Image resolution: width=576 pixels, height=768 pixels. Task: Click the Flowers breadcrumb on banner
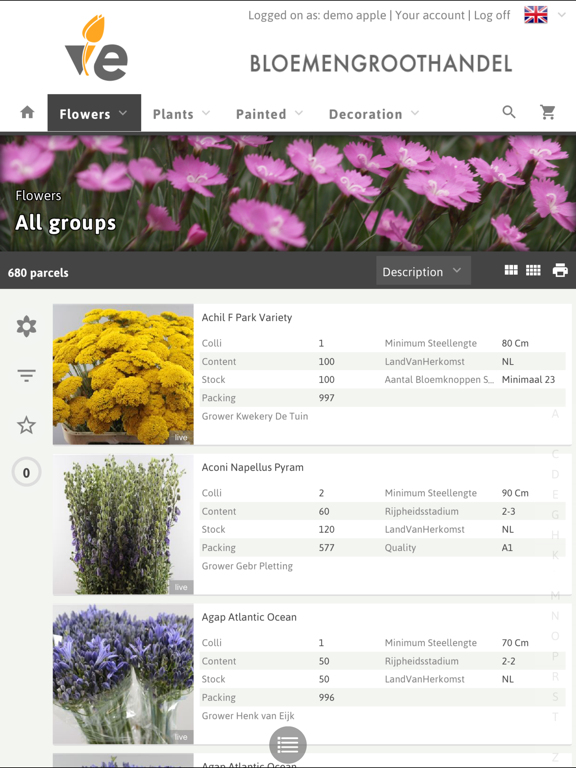[38, 195]
